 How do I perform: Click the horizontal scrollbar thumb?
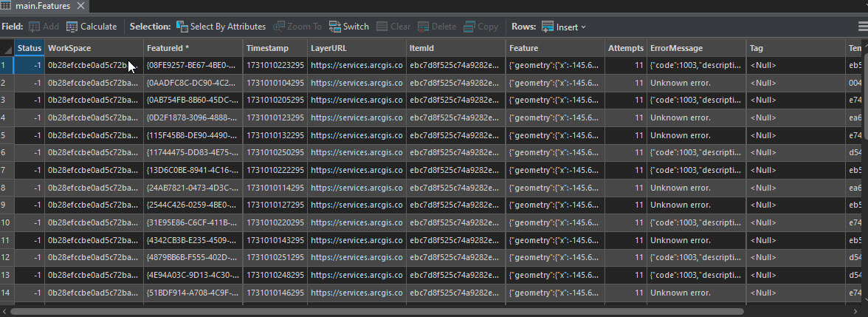(376, 312)
